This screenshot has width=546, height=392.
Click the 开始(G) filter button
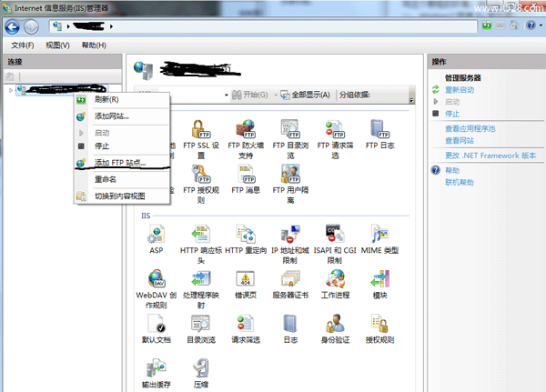[x=250, y=95]
